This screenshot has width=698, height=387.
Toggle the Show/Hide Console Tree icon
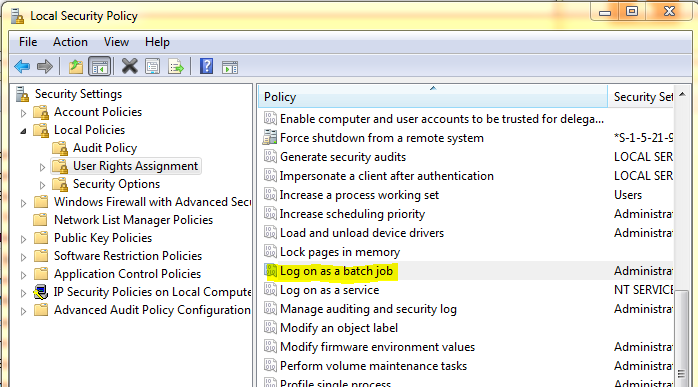coord(99,67)
